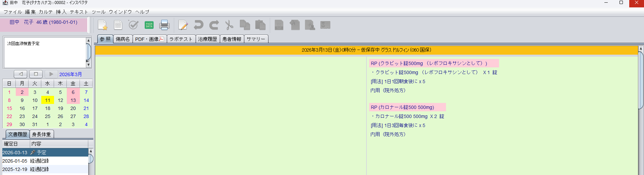Click the printer icon in toolbar

point(164,25)
